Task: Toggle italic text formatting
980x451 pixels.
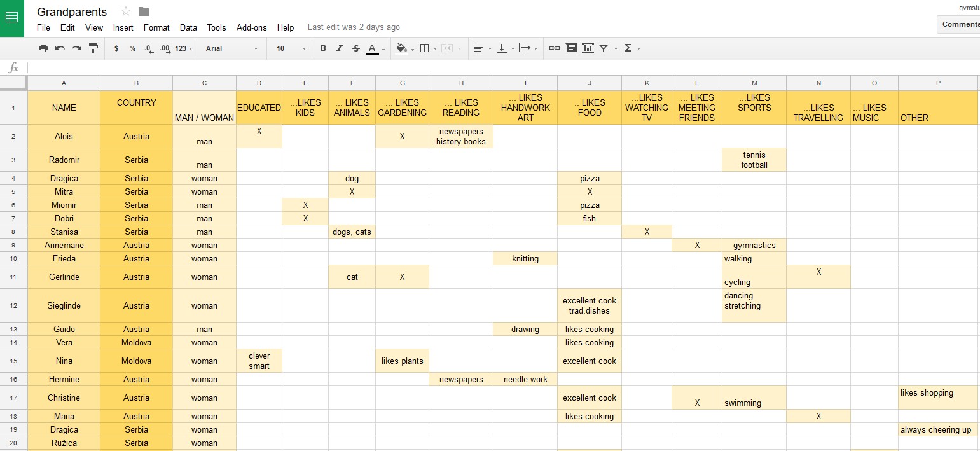Action: coord(340,48)
